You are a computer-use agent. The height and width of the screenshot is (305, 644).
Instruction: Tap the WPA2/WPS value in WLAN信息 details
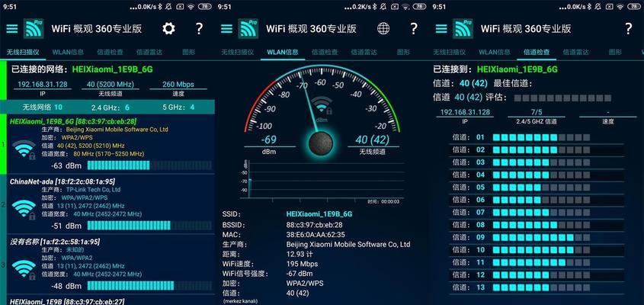(305, 284)
